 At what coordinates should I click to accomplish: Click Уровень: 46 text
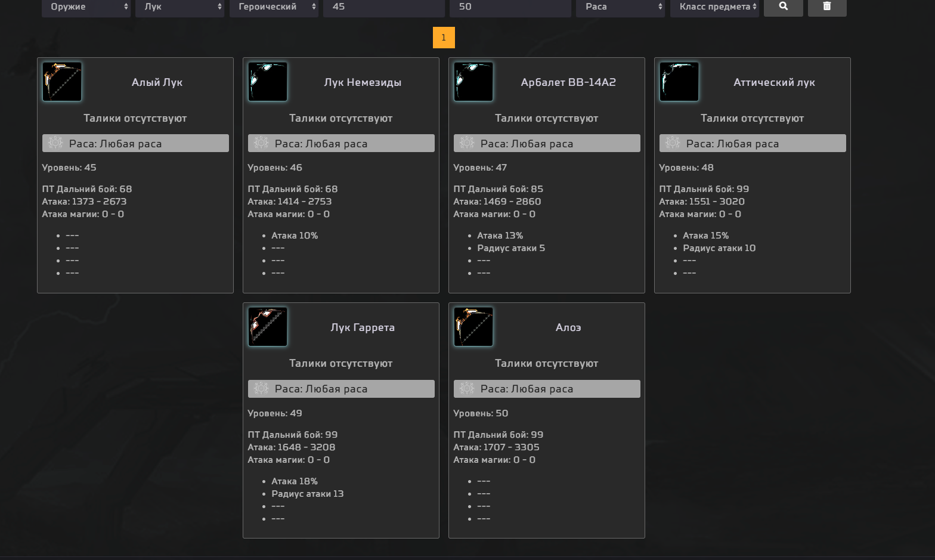coord(275,168)
